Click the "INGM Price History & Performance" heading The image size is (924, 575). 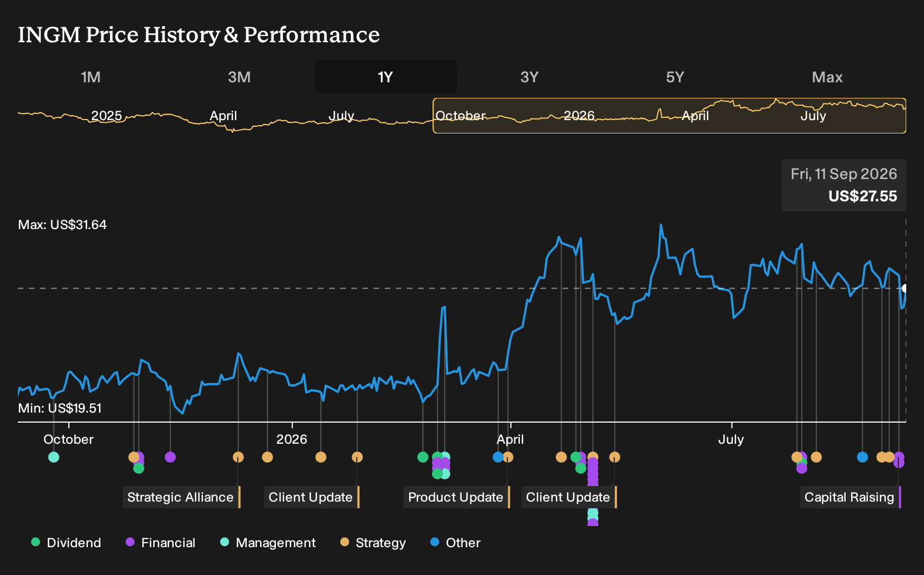click(x=199, y=35)
